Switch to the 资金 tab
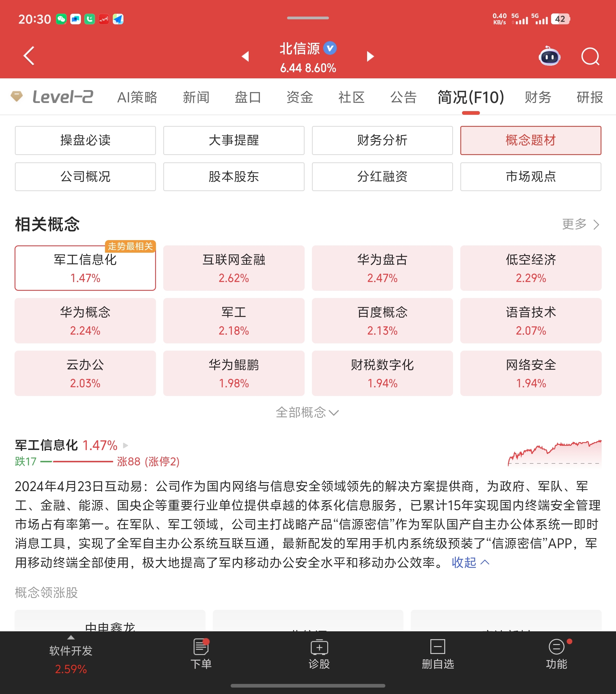This screenshot has height=694, width=616. [300, 97]
